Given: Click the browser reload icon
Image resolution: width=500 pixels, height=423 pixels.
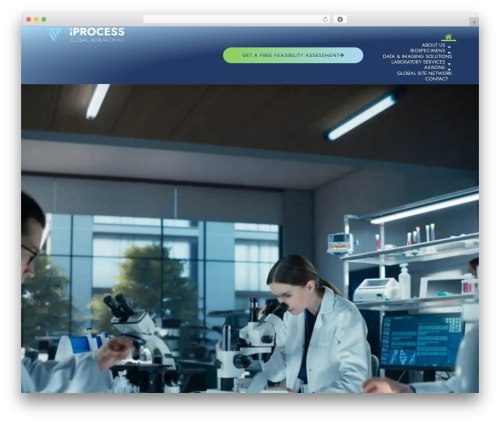Looking at the screenshot, I should [x=325, y=19].
